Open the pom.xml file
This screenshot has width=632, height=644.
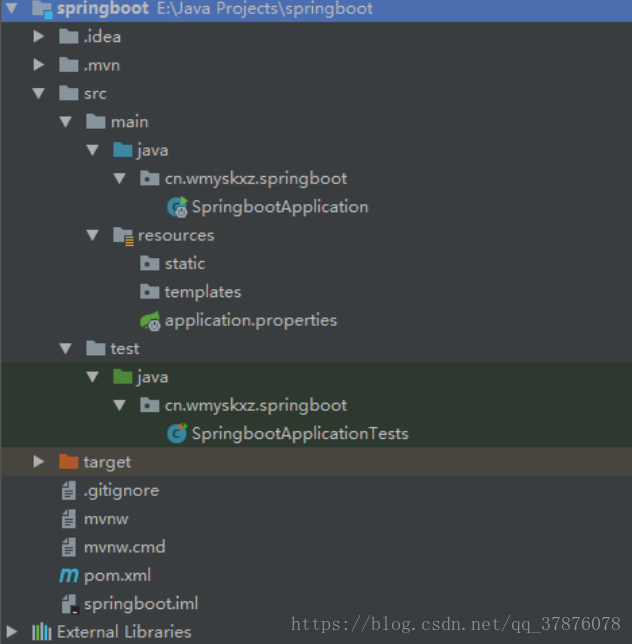117,576
